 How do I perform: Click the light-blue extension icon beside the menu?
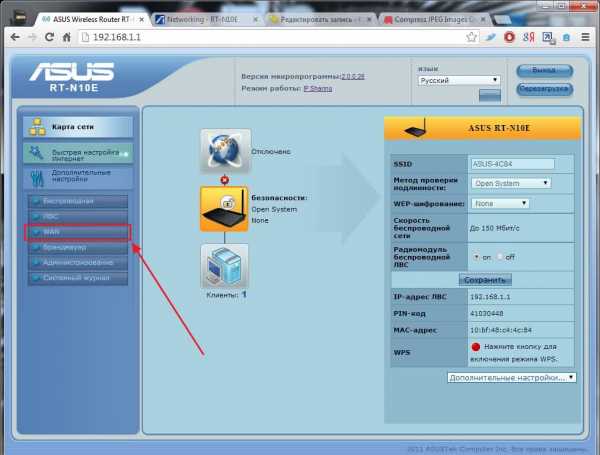click(x=566, y=38)
